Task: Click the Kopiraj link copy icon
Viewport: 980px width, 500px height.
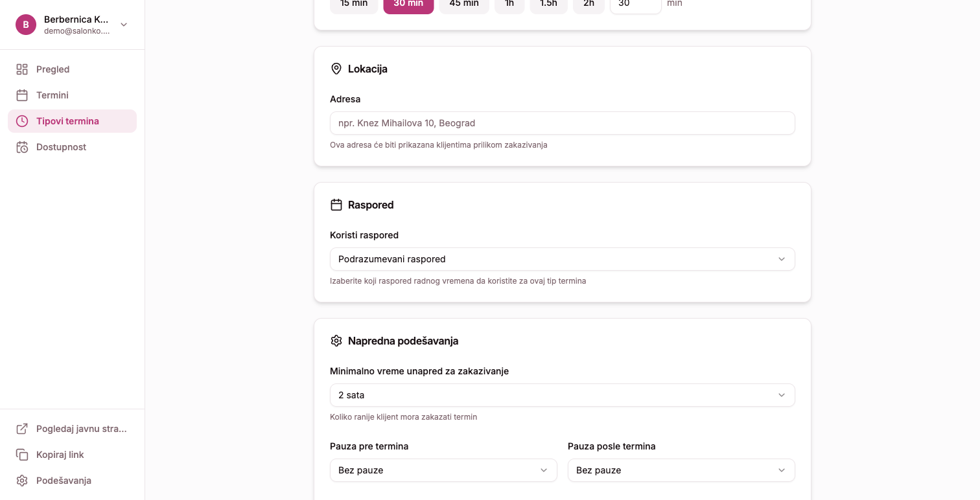Action: (x=22, y=455)
